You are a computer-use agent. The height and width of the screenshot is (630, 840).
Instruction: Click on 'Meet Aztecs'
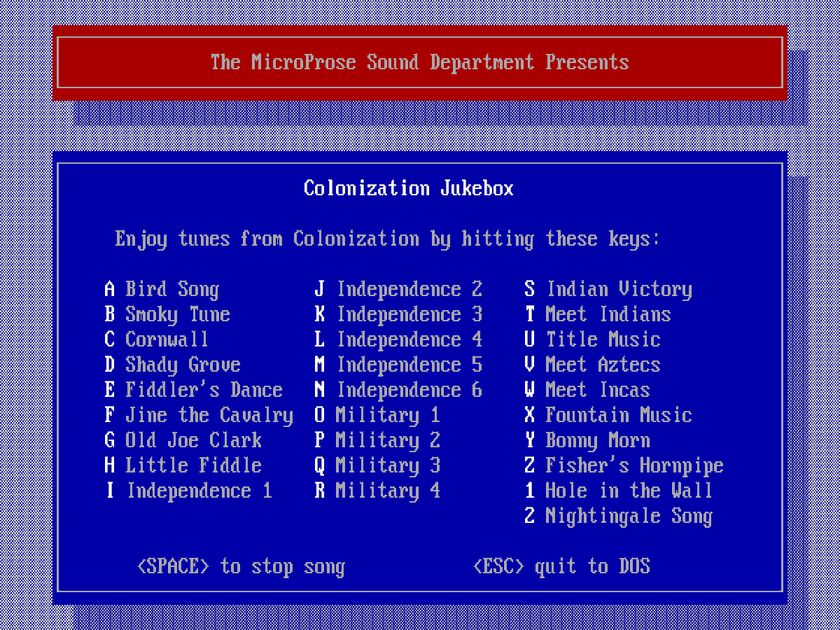592,365
